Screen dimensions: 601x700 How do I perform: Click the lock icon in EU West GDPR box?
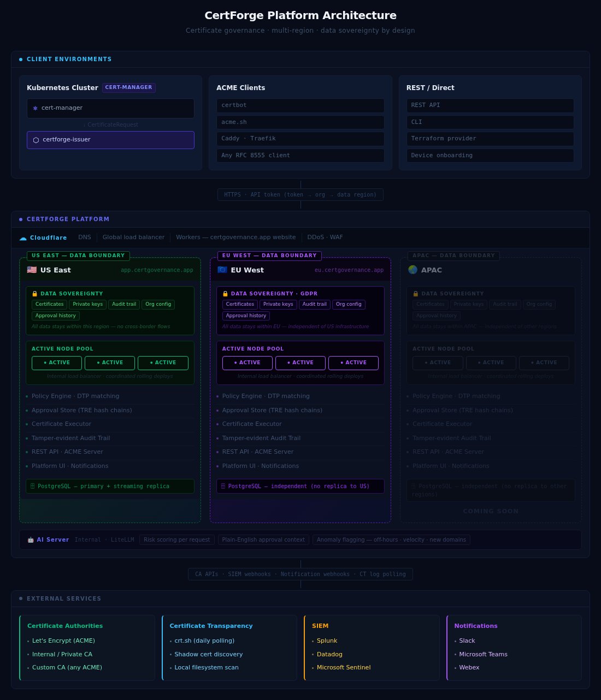pos(225,294)
